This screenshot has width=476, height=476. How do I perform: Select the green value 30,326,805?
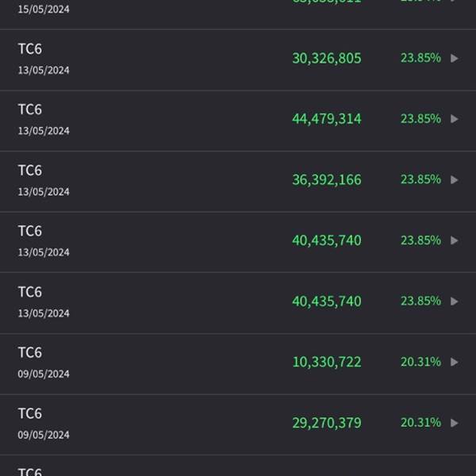pyautogui.click(x=326, y=58)
